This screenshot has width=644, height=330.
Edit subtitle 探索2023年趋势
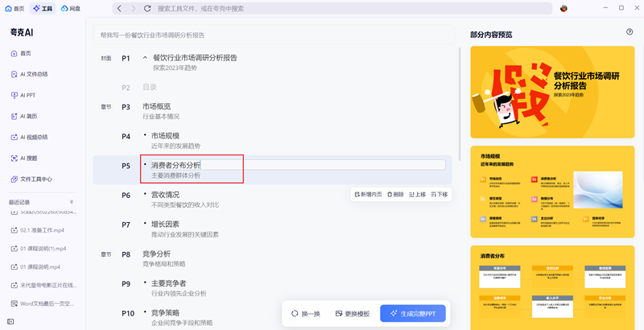pos(175,68)
